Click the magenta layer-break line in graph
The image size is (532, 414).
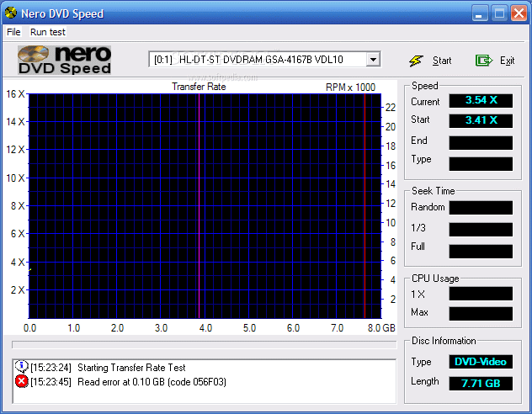[199, 206]
